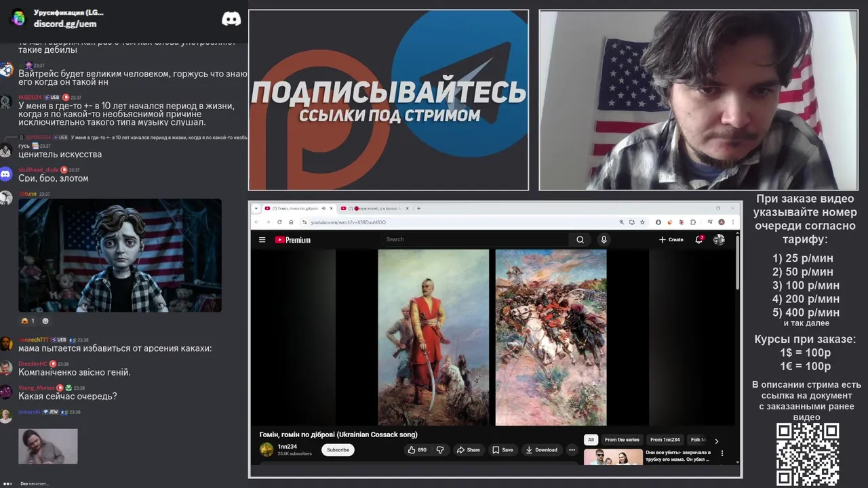Open the cartoon boy image in chat
This screenshot has width=868, height=488.
pyautogui.click(x=120, y=256)
